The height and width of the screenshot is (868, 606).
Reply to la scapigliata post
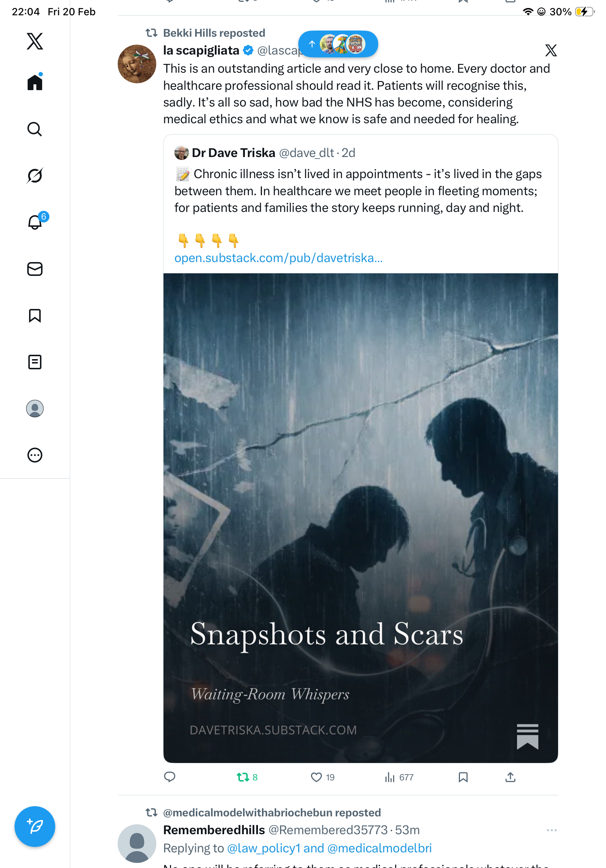coord(170,776)
